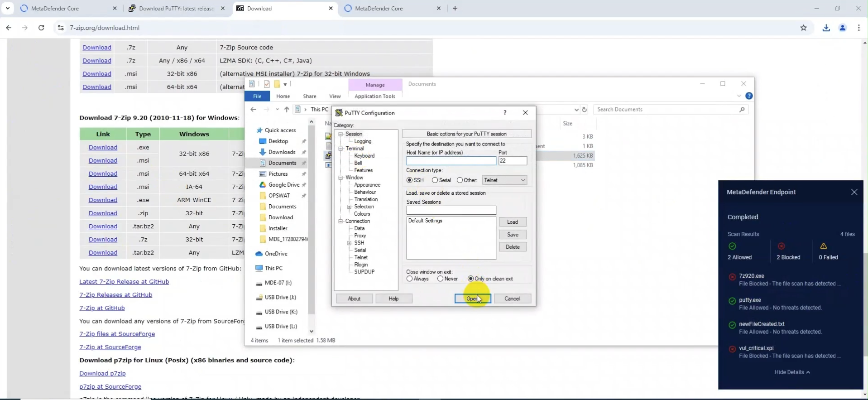This screenshot has width=868, height=400.
Task: Close MetaDefender Endpoint notification panel
Action: pos(854,192)
